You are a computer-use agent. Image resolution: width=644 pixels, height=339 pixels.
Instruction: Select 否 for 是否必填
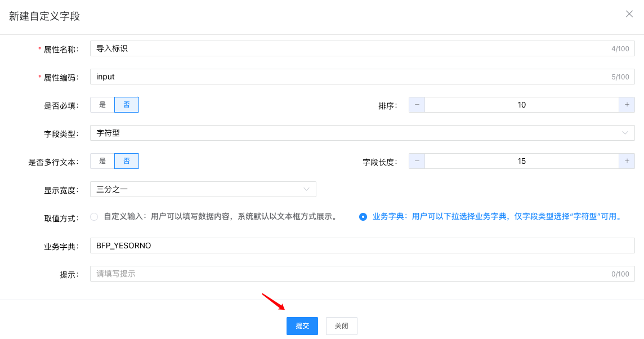point(127,105)
